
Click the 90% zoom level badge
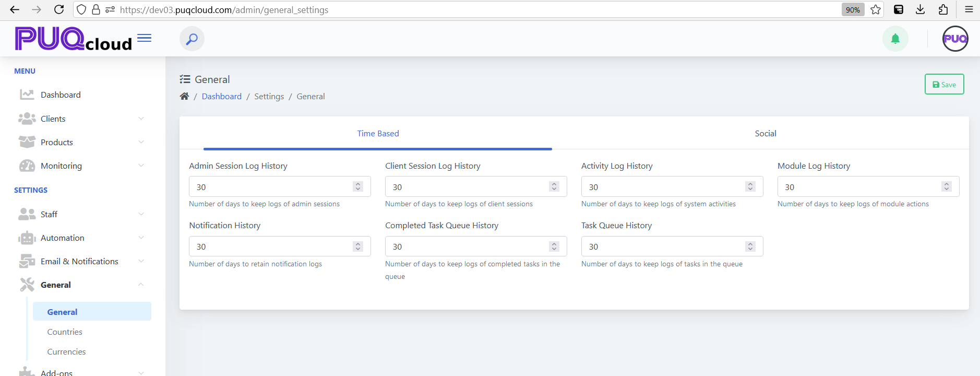click(853, 9)
